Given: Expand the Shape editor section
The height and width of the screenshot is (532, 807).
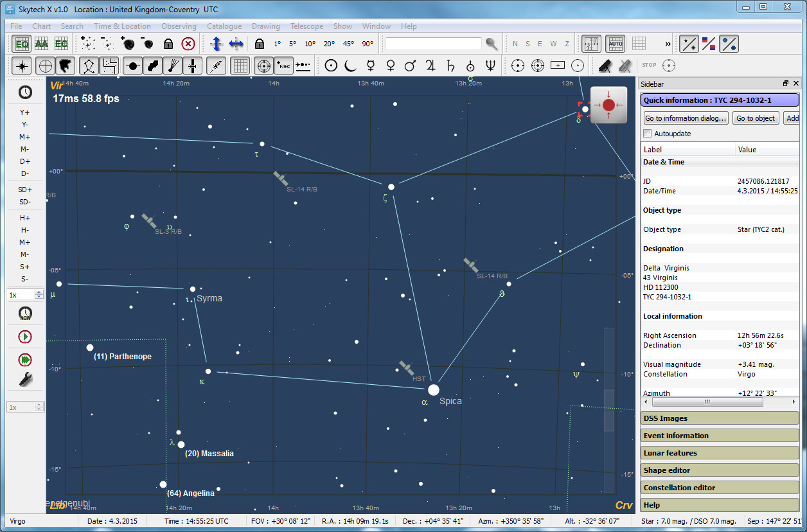Looking at the screenshot, I should [720, 470].
